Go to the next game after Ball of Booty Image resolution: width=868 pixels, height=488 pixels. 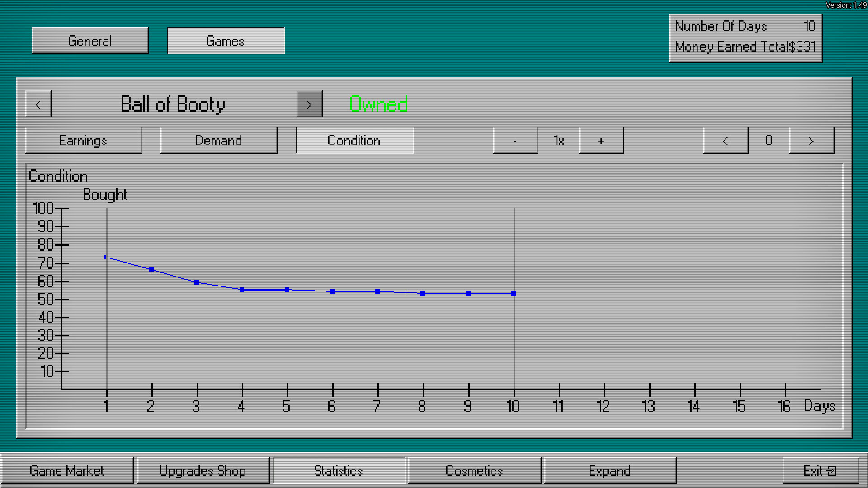tap(310, 103)
